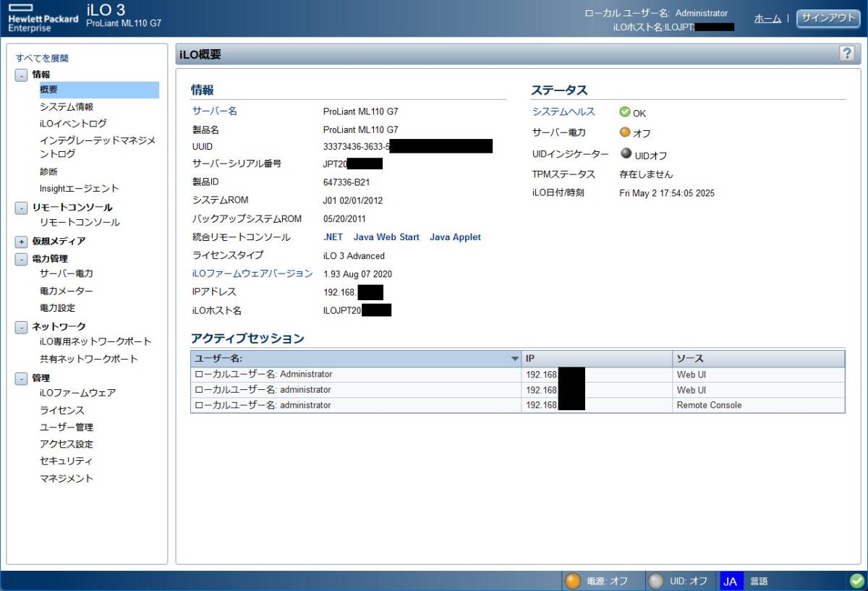This screenshot has height=591, width=868.
Task: Open 電力設定 page
Action: tap(58, 308)
